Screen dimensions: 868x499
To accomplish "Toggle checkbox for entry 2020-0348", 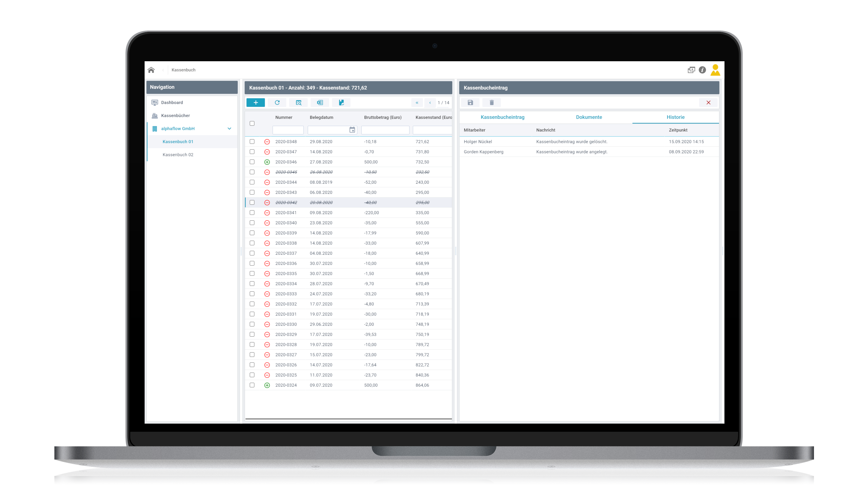I will [252, 142].
